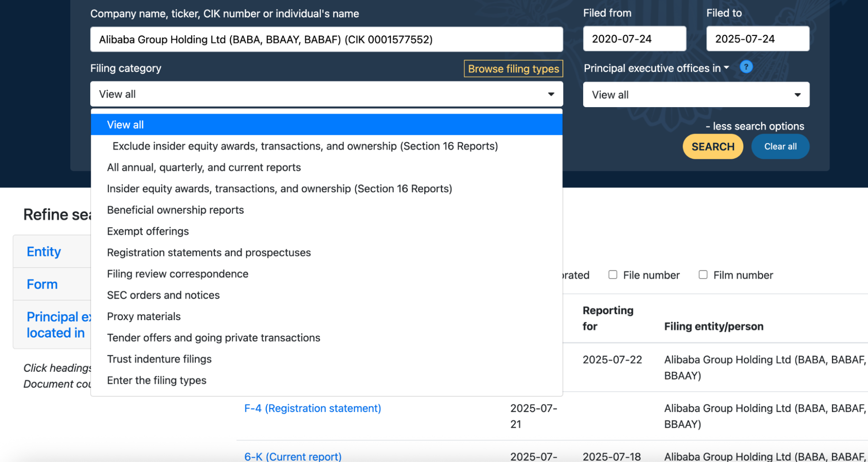Select 'All annual, quarterly, and current reports'
Viewport: 868px width, 462px height.
coord(204,167)
